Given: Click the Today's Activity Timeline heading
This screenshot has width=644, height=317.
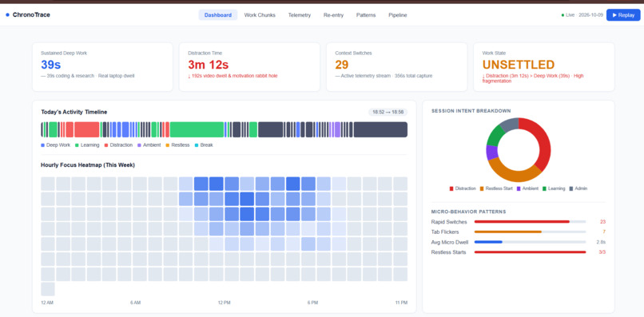Looking at the screenshot, I should 74,112.
